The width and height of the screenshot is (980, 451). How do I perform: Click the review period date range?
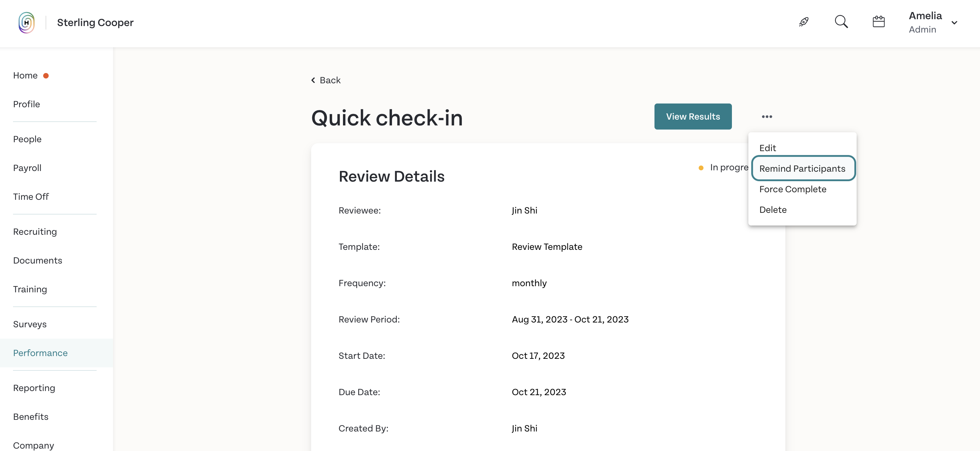(570, 319)
